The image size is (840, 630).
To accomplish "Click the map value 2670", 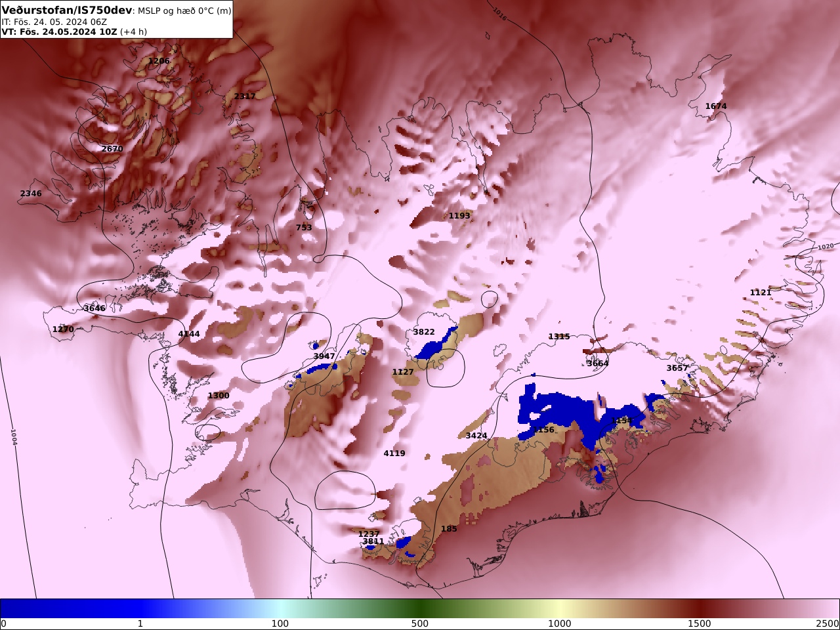I will coord(112,149).
